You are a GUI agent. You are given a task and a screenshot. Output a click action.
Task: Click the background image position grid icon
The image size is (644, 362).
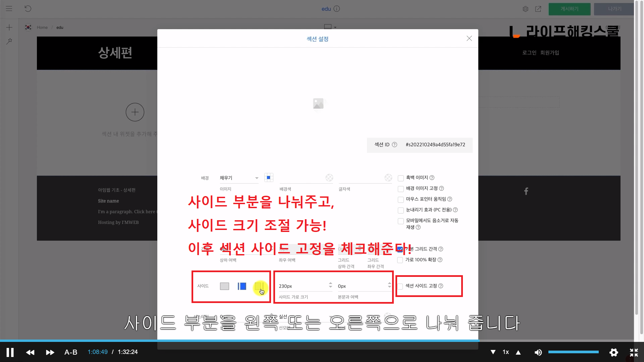[269, 178]
